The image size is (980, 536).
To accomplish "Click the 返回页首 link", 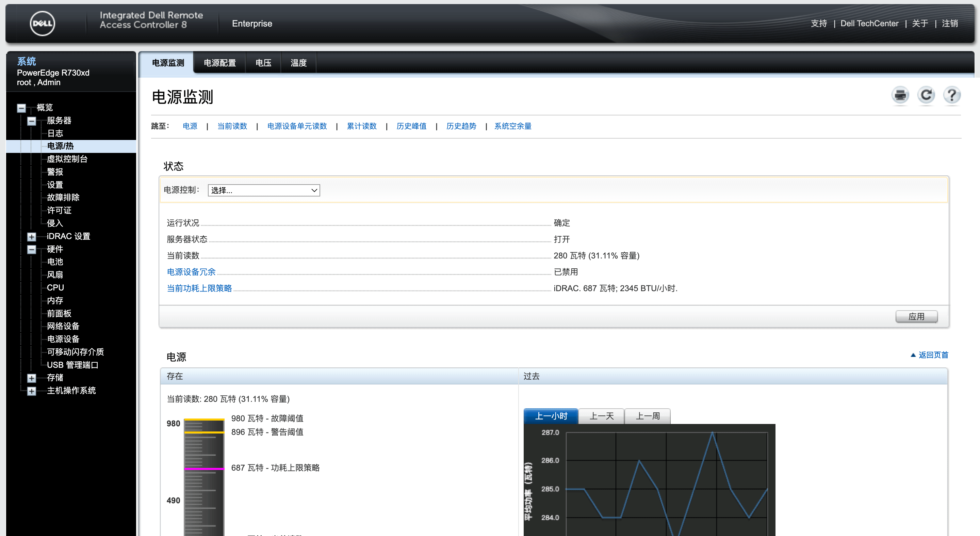I will point(929,355).
